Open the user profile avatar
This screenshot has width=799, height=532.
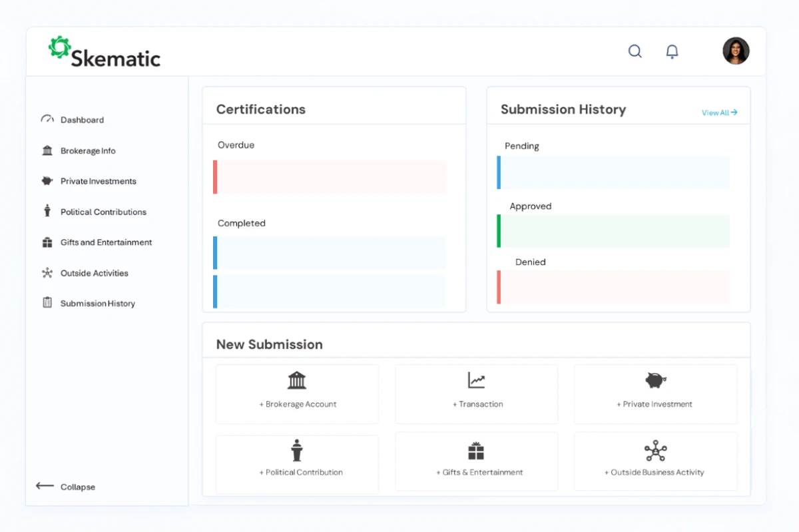click(x=736, y=51)
